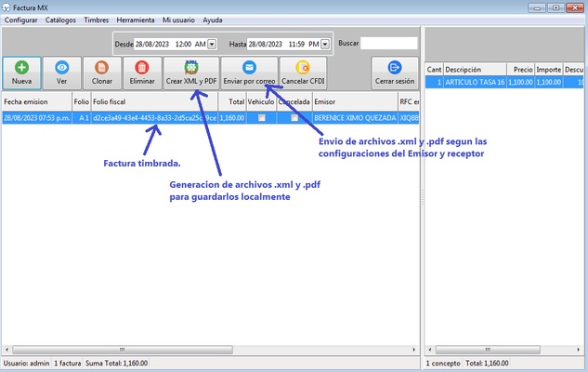This screenshot has width=588, height=372.
Task: Maximize the Factura MX window
Action: pos(555,7)
